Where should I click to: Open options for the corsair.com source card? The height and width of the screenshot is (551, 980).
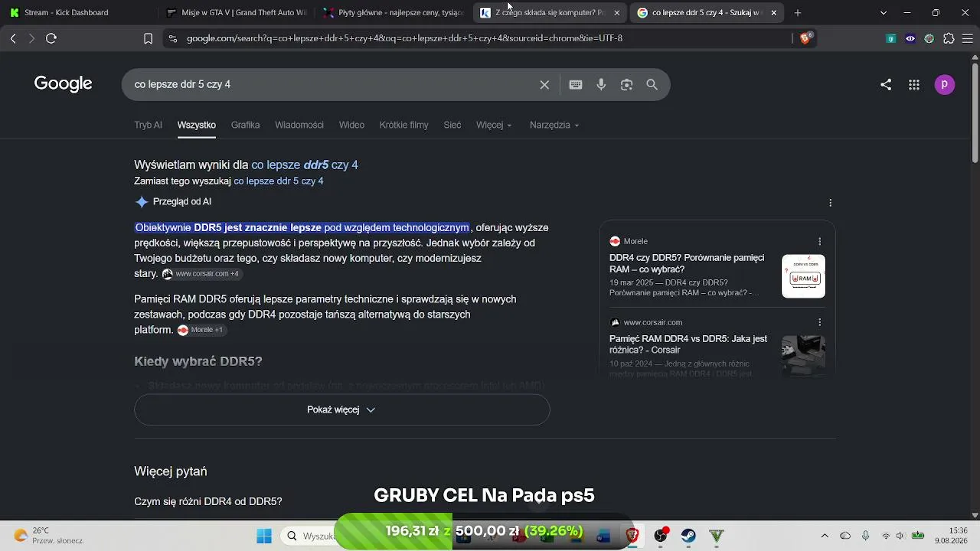click(x=820, y=323)
